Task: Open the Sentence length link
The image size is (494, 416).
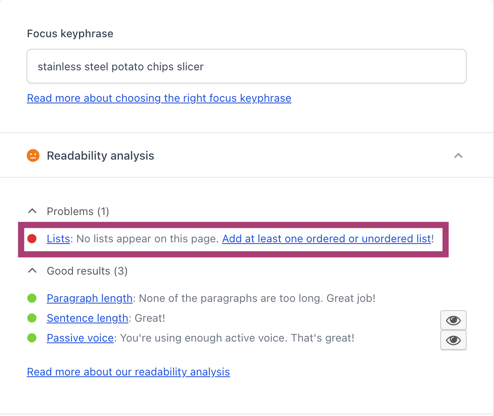Action: pos(87,318)
